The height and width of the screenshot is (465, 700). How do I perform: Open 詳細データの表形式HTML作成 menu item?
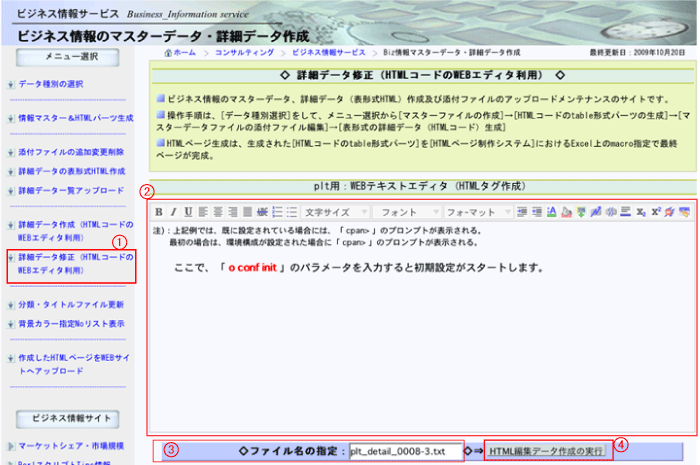click(71, 171)
